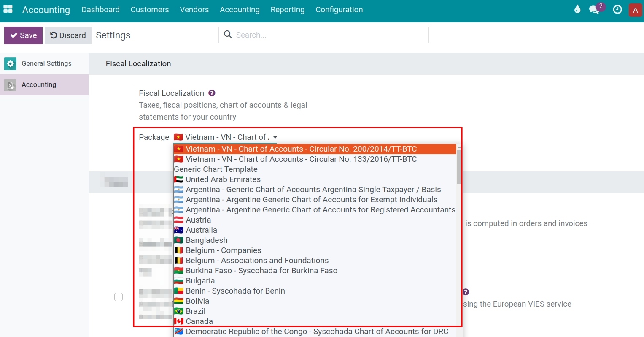Choose Canada from package list
Screen dimensions: 644x337
[315, 321]
